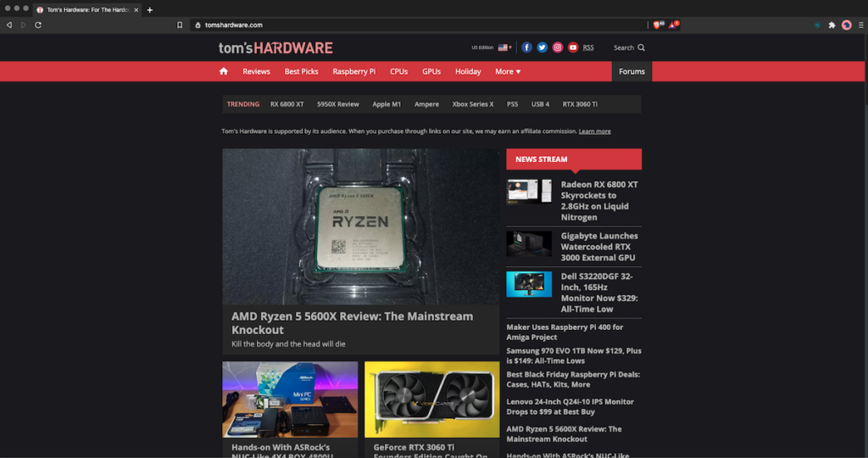Image resolution: width=868 pixels, height=458 pixels.
Task: Expand the More dropdown menu
Action: pyautogui.click(x=508, y=71)
